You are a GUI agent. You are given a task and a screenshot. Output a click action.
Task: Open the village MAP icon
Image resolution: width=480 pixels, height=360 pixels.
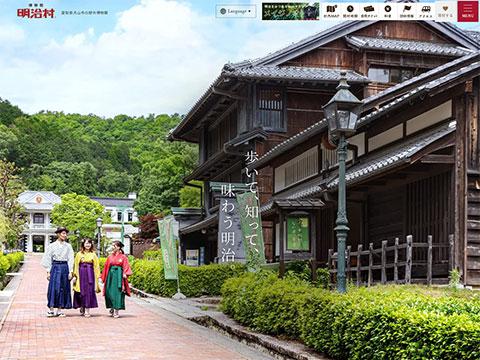pyautogui.click(x=331, y=11)
